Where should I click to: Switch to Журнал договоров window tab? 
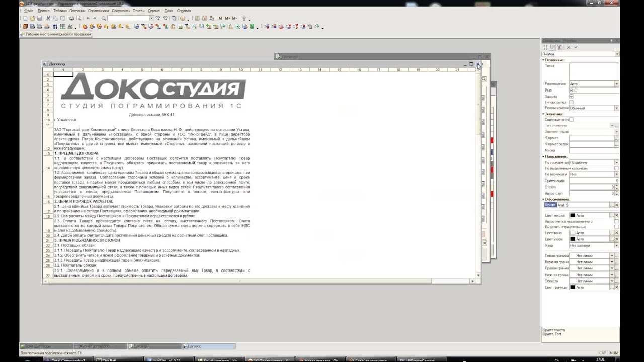click(100, 346)
